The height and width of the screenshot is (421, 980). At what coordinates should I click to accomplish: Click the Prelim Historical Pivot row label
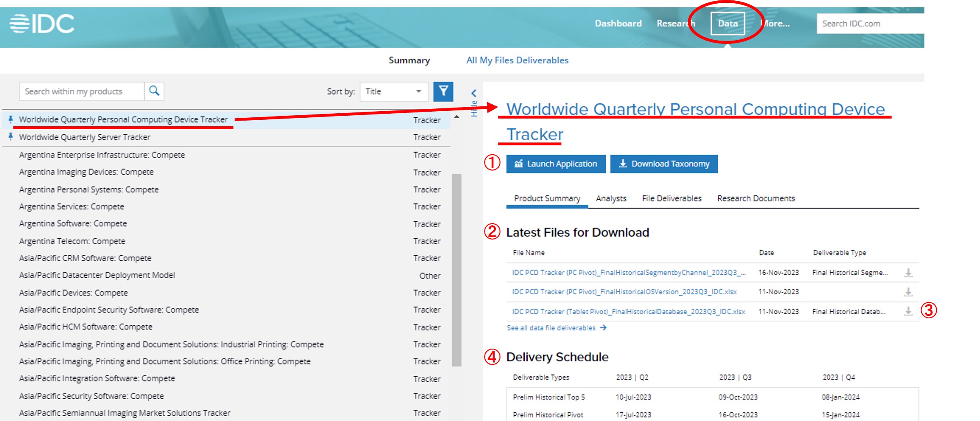(x=548, y=415)
